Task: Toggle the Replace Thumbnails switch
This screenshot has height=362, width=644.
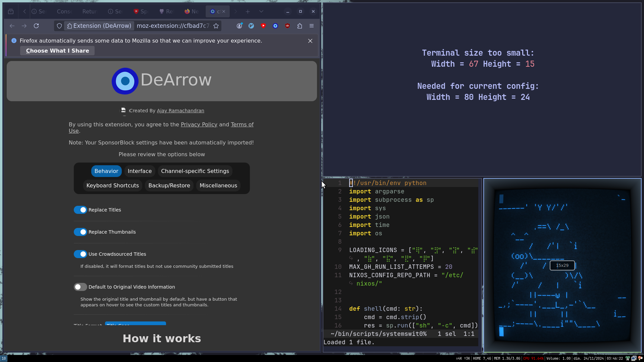Action: point(80,232)
